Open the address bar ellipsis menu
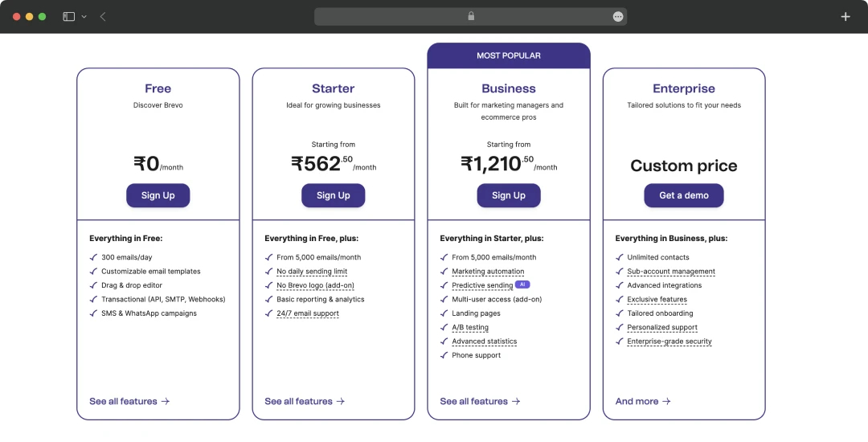868x442 pixels. [617, 16]
